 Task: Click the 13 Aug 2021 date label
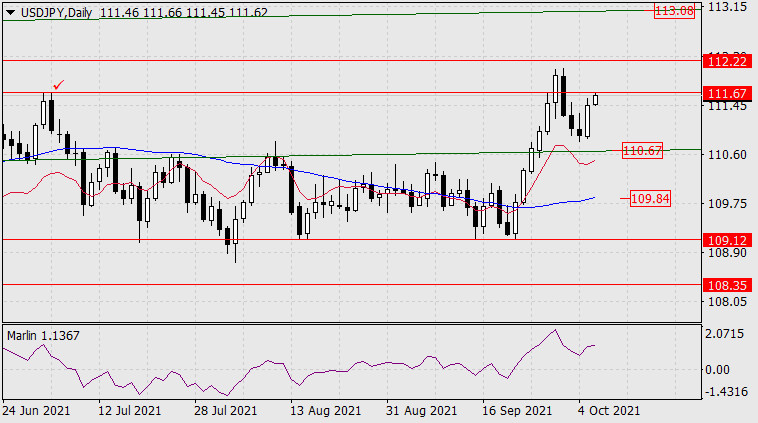pyautogui.click(x=325, y=411)
